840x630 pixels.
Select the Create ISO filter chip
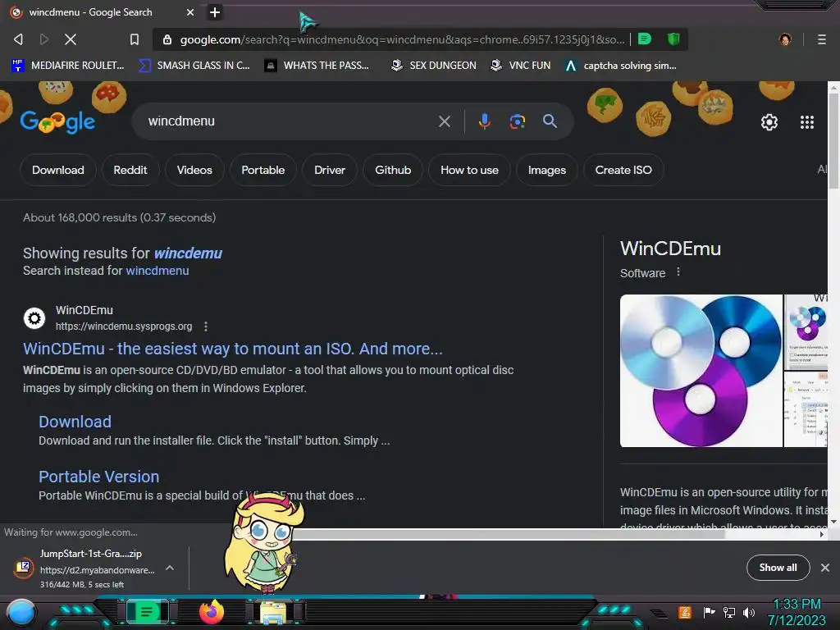pos(623,170)
